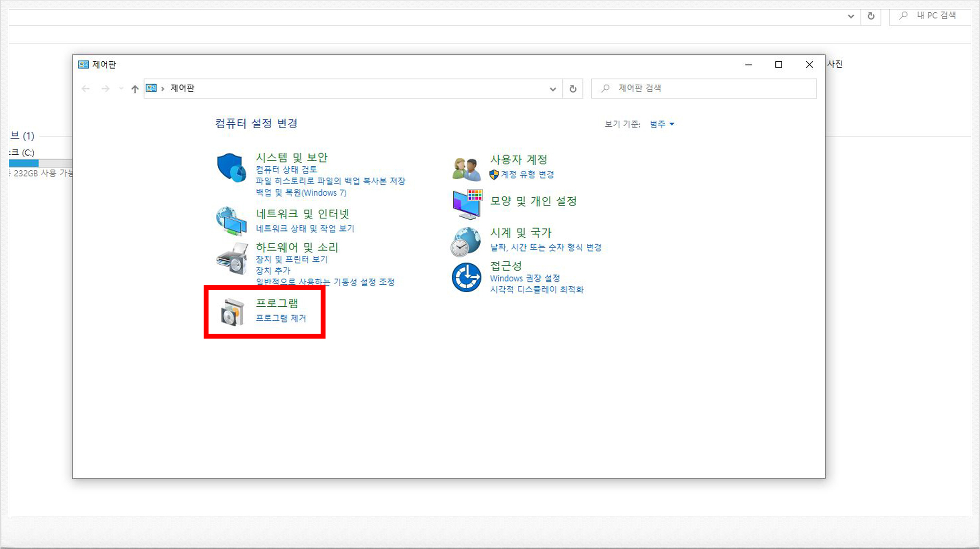Open the 범주 view-by dropdown
Screen dimensions: 980x549
662,124
